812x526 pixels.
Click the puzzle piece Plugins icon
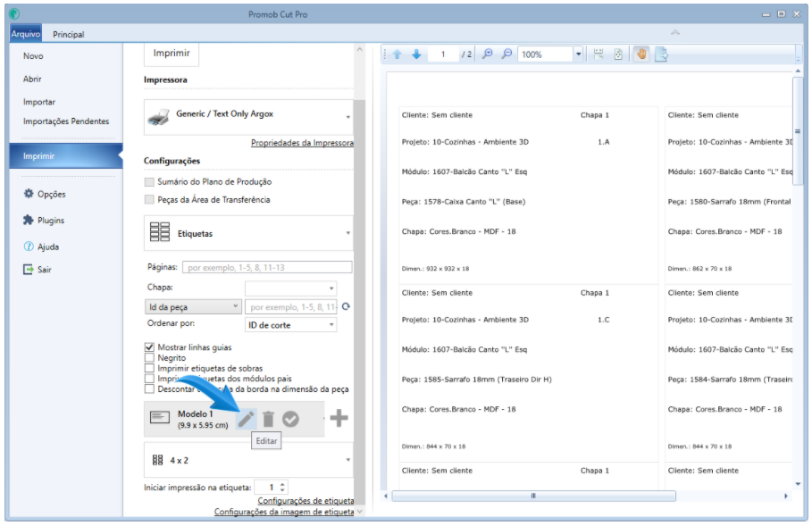click(29, 220)
